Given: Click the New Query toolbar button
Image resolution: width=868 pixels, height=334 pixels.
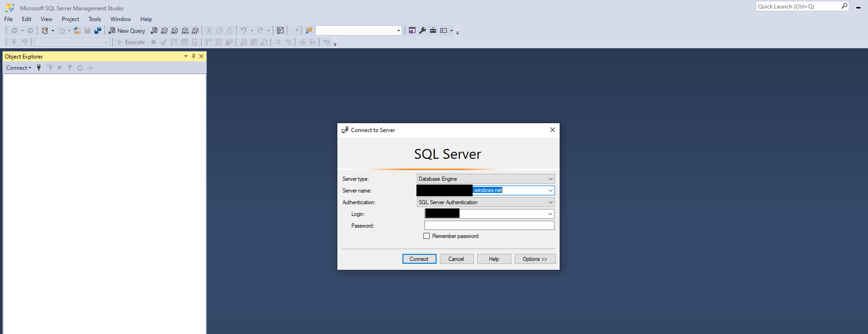Looking at the screenshot, I should 127,30.
